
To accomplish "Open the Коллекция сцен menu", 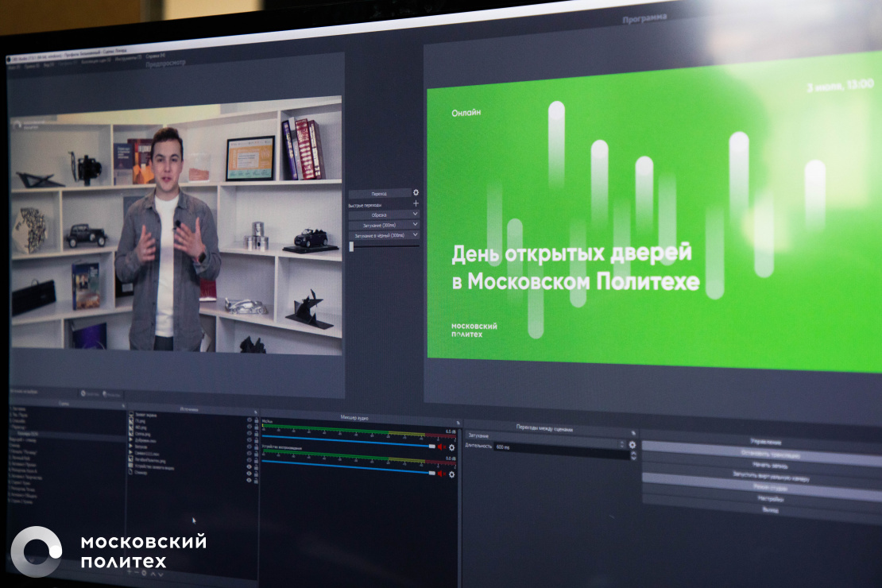I will coord(96,60).
